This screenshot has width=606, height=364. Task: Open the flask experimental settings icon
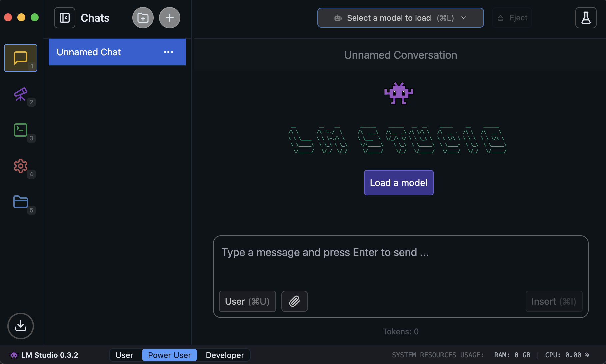click(586, 18)
